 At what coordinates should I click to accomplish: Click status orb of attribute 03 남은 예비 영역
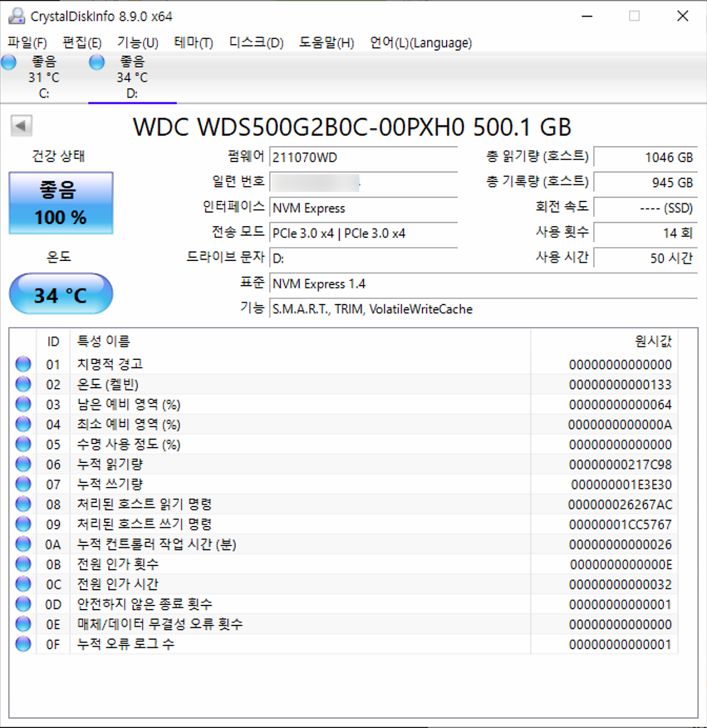[23, 404]
